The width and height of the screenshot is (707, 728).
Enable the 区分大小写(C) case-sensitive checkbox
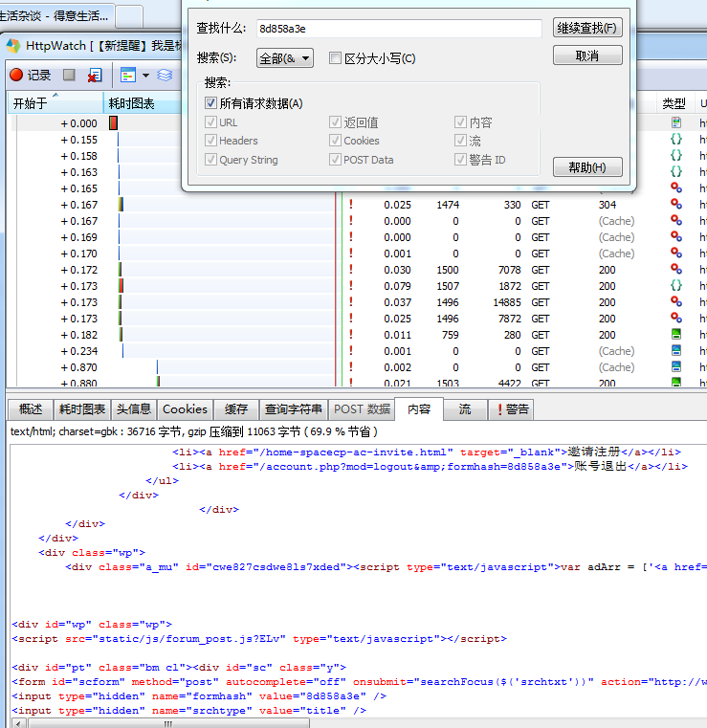335,58
